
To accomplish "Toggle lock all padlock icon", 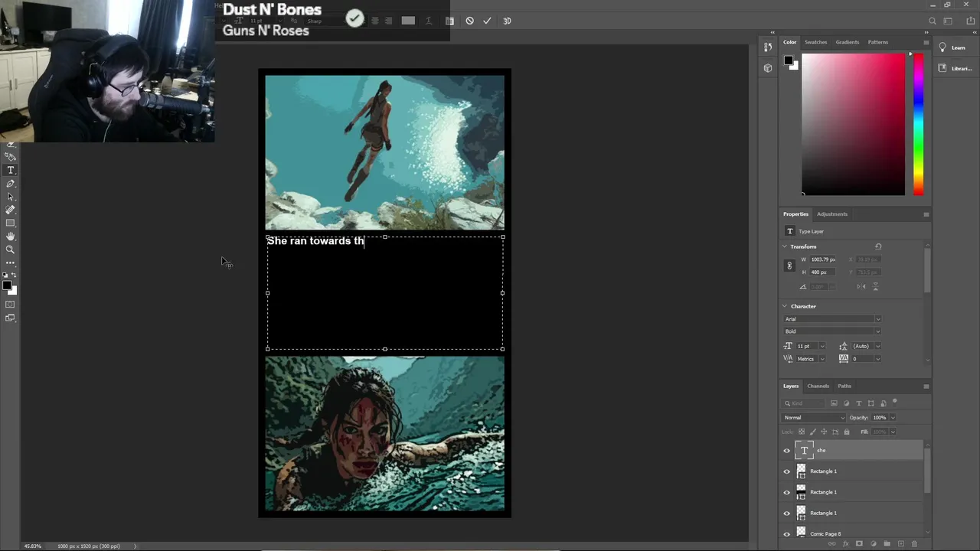I will (x=846, y=432).
